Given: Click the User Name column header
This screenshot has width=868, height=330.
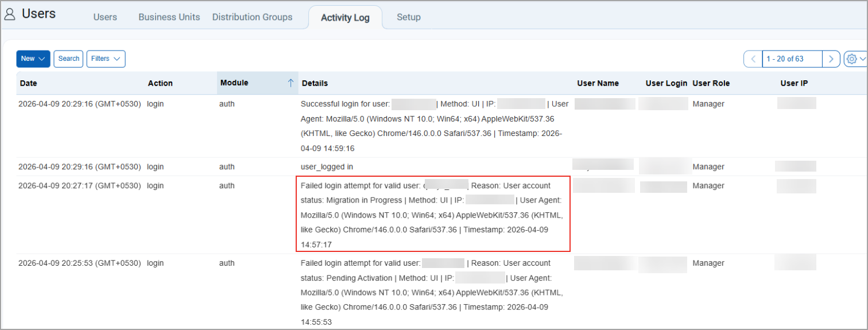Looking at the screenshot, I should click(x=598, y=83).
